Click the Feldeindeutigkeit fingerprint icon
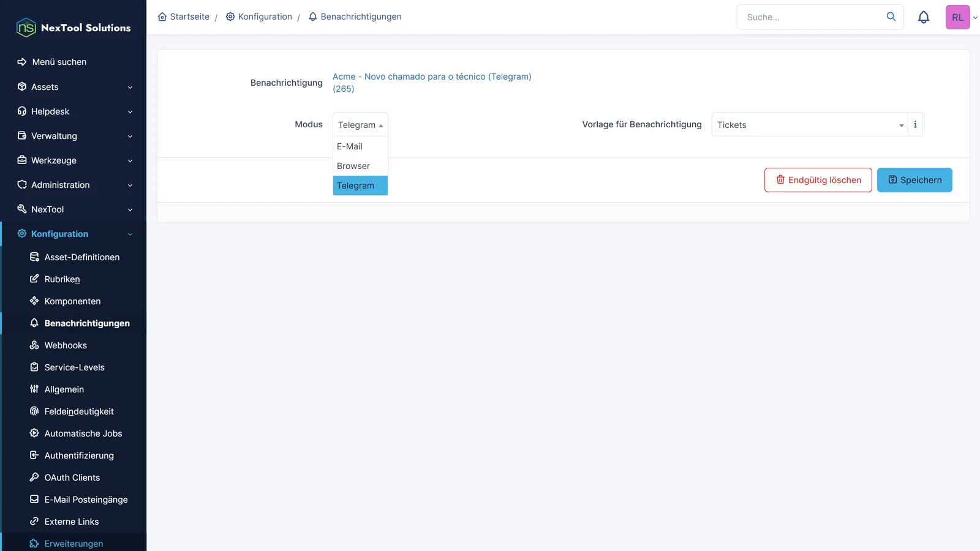 [x=34, y=411]
